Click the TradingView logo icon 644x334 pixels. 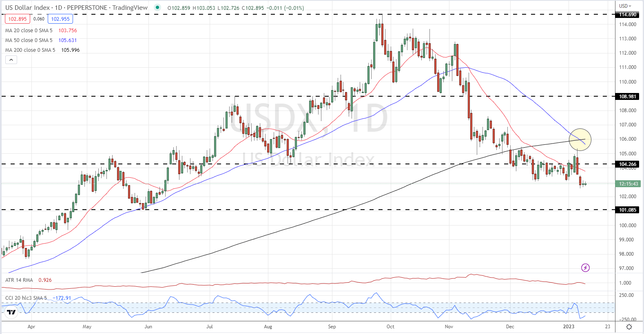coord(11,313)
